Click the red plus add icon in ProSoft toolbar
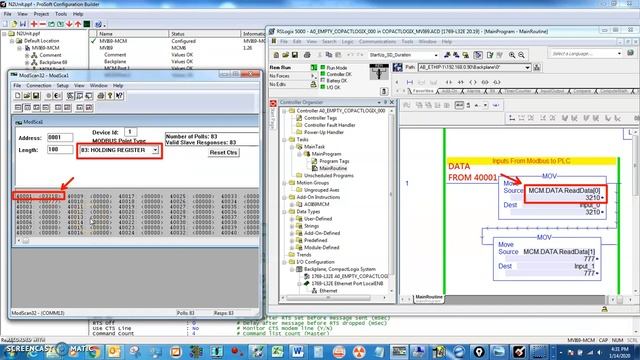 tap(34, 24)
